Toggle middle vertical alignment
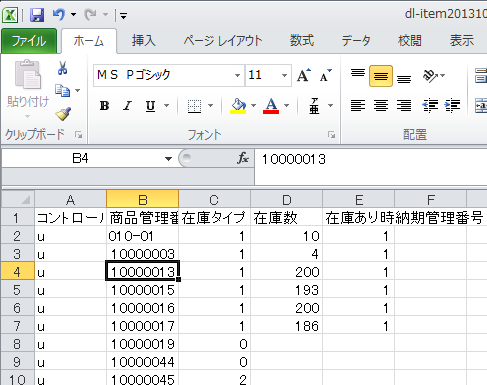 coord(381,76)
